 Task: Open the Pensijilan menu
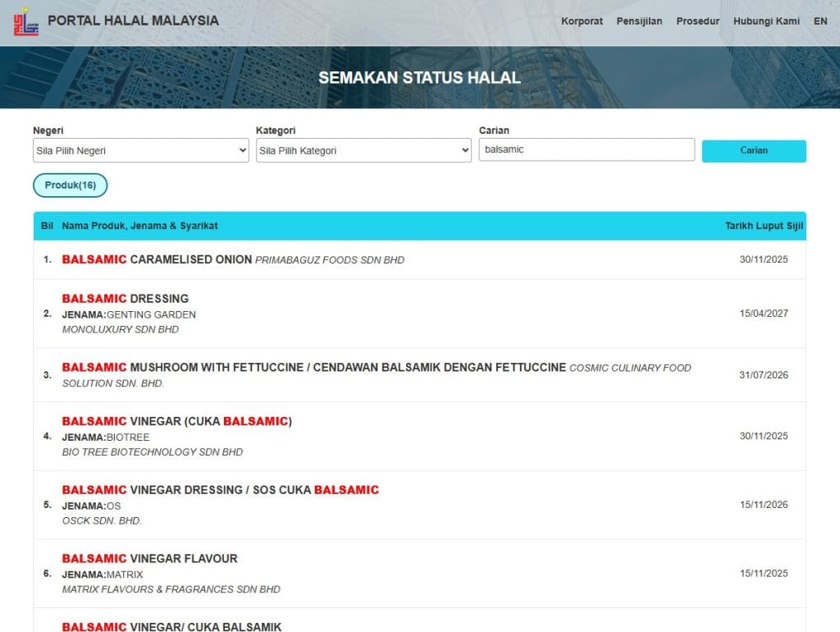coord(638,21)
